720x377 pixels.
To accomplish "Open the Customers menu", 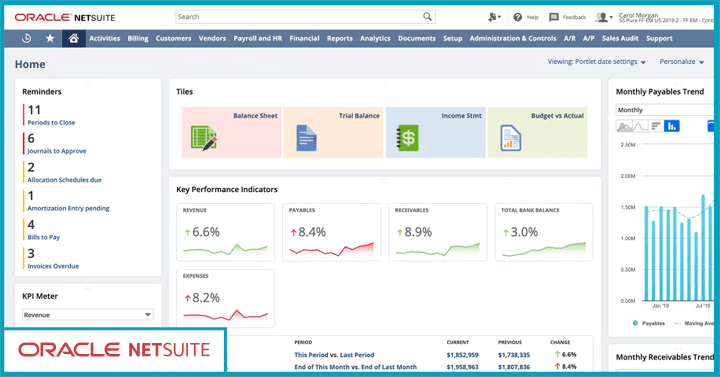I will coord(173,39).
